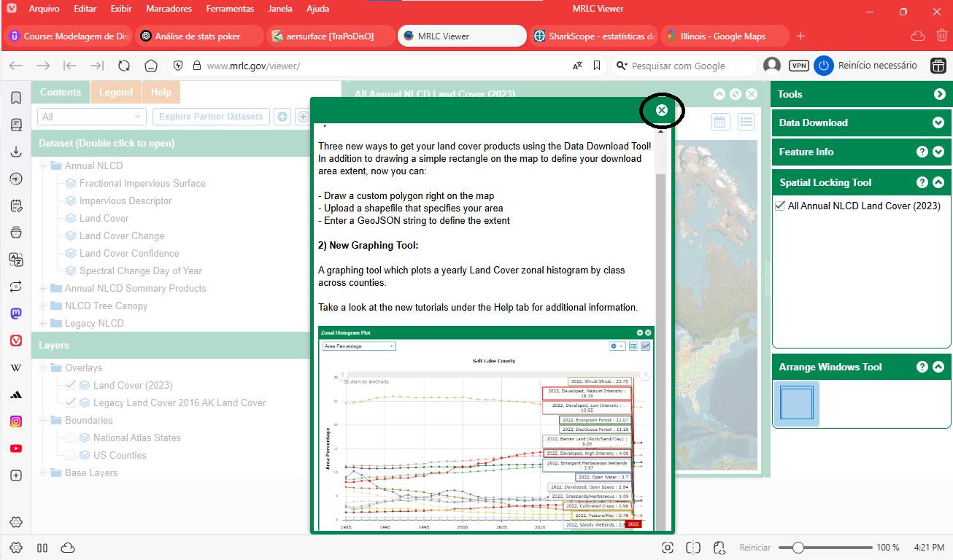
Task: Collapse the Spatial Locking Tool panel
Action: [x=938, y=182]
